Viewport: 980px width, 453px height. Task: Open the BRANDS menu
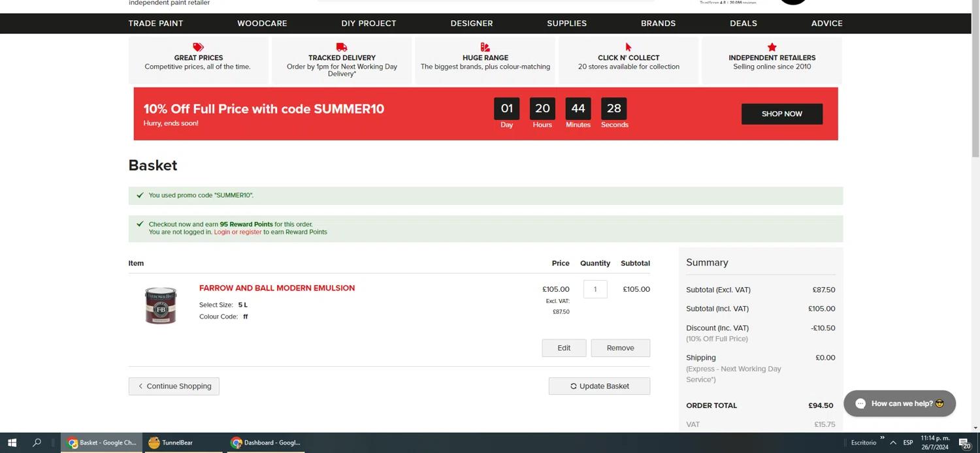pyautogui.click(x=658, y=23)
